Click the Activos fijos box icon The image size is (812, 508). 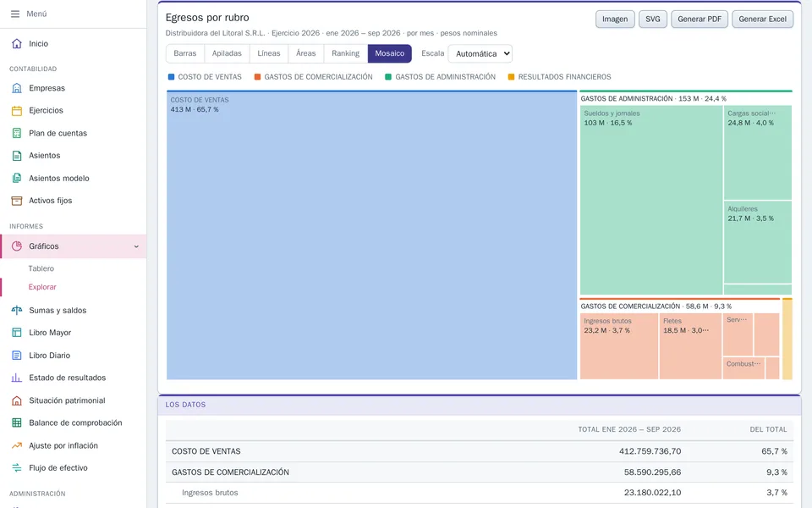click(17, 201)
